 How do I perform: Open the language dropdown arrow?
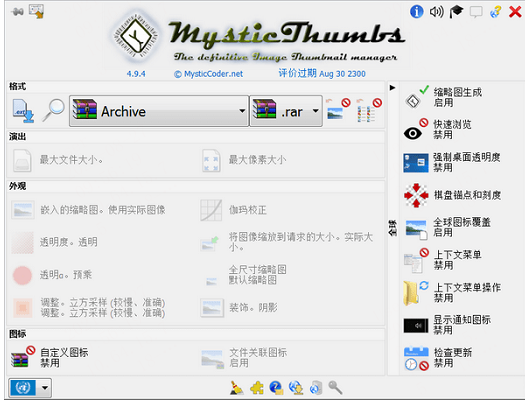(x=44, y=388)
